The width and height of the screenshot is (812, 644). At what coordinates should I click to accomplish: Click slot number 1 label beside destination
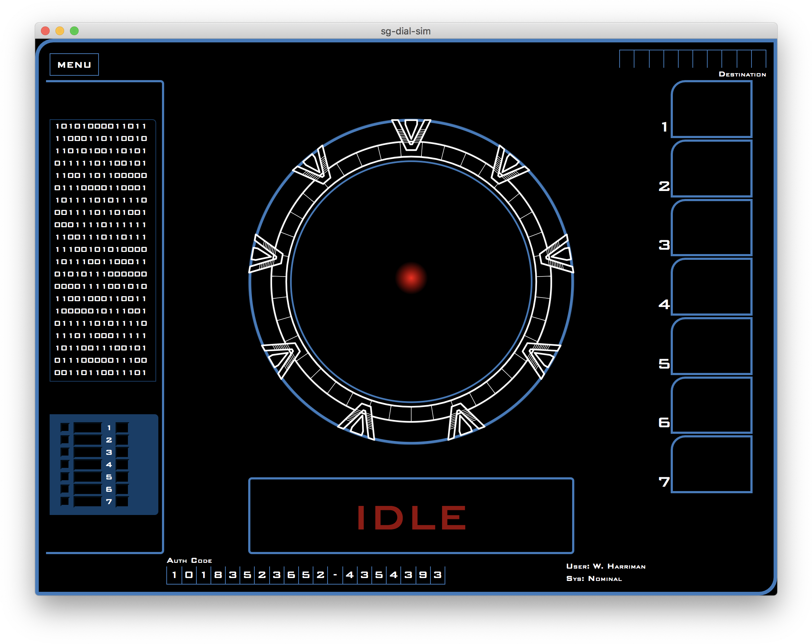pos(665,127)
